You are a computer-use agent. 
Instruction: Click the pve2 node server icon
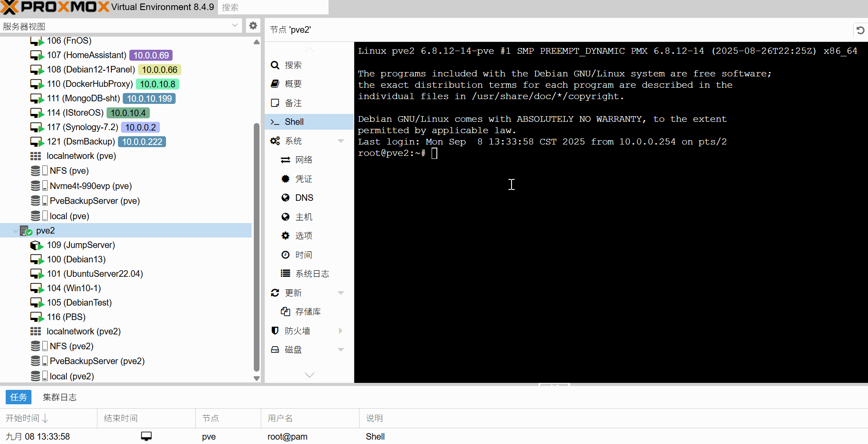point(26,231)
